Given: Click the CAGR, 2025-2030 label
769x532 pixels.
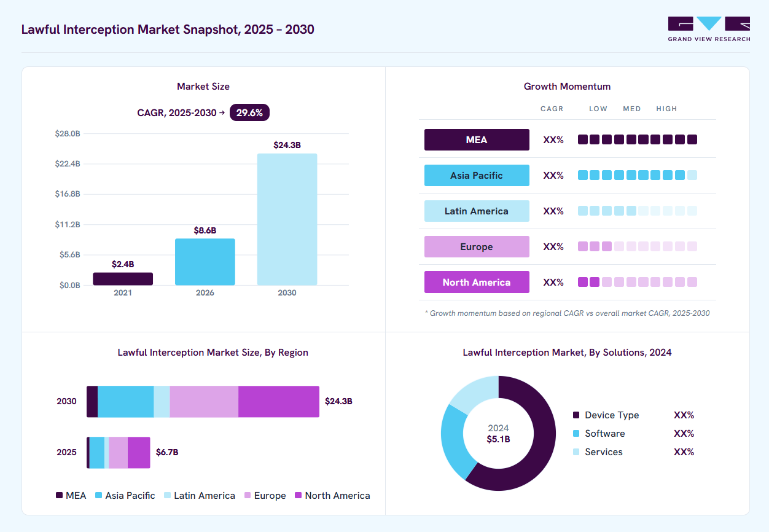Looking at the screenshot, I should (181, 113).
